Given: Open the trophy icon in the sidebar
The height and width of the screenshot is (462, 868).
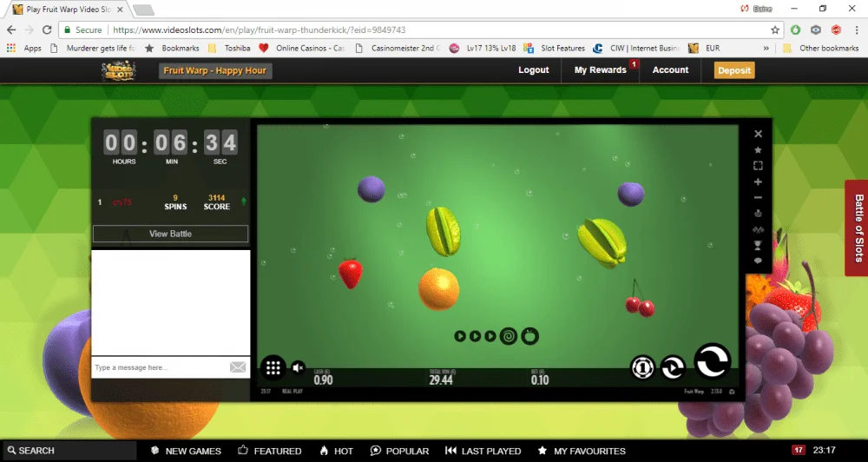Looking at the screenshot, I should (759, 246).
